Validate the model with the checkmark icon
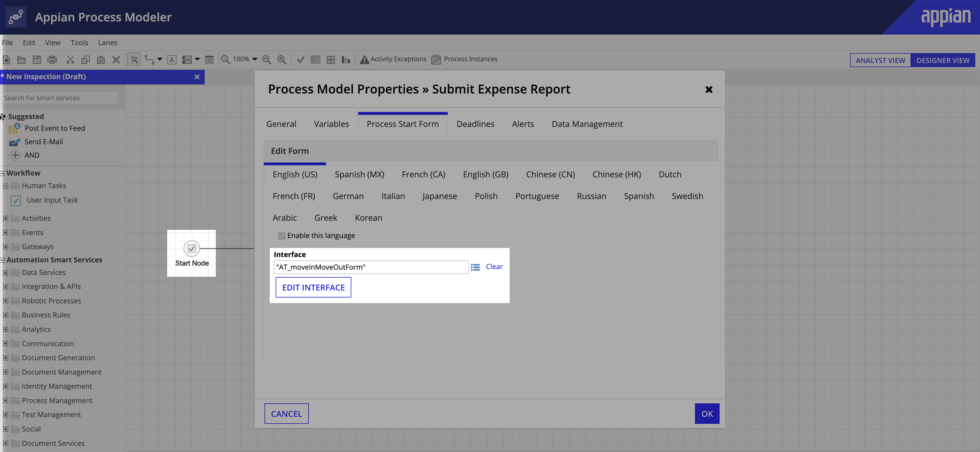 coord(301,60)
